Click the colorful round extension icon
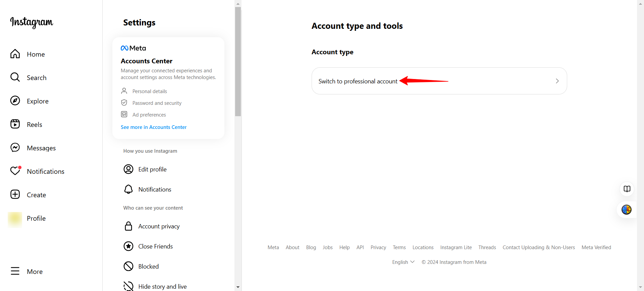Viewport: 644px width, 291px height. click(626, 210)
